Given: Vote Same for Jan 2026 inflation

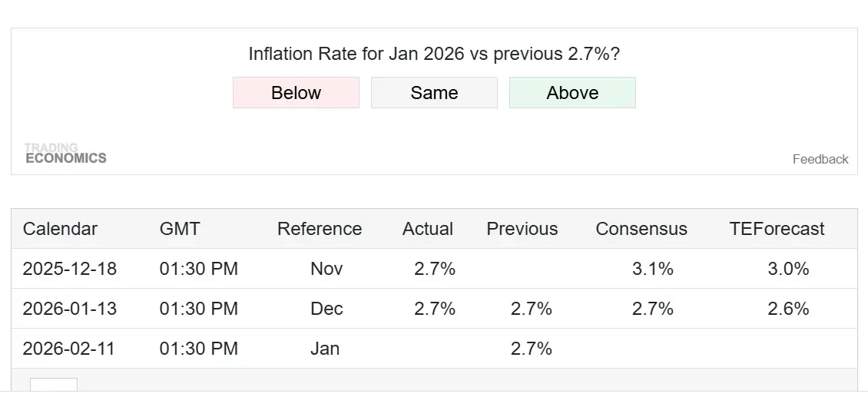Looking at the screenshot, I should tap(434, 93).
